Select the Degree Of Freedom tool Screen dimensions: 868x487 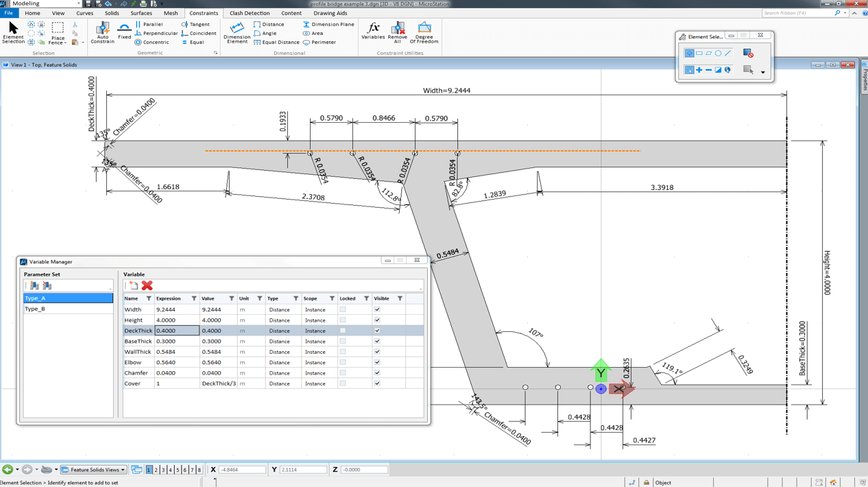point(424,32)
